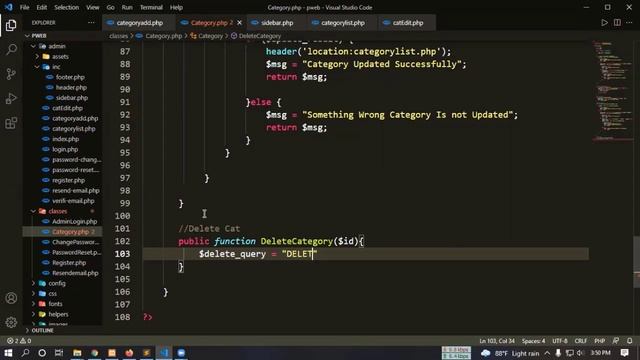
Task: Close the Category.php tab
Action: tap(240, 23)
